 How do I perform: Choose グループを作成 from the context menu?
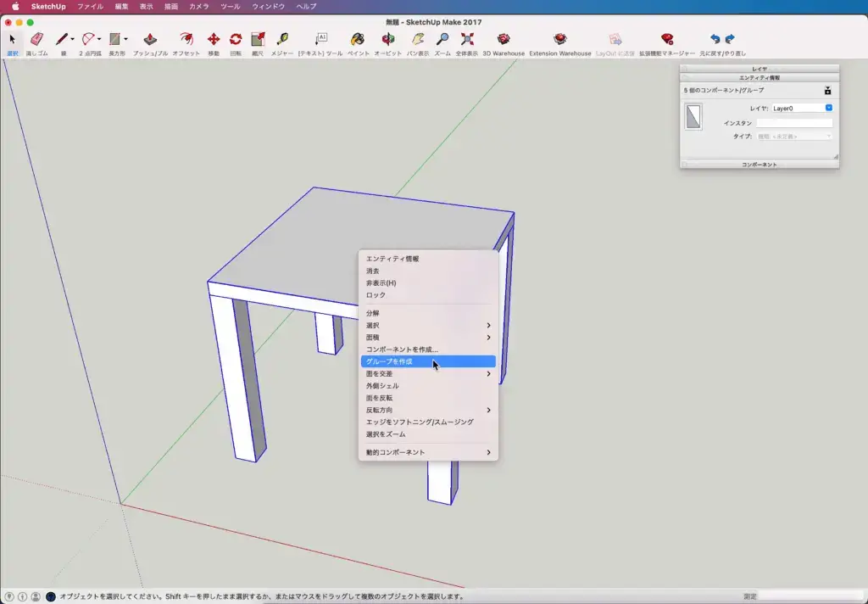tap(428, 362)
